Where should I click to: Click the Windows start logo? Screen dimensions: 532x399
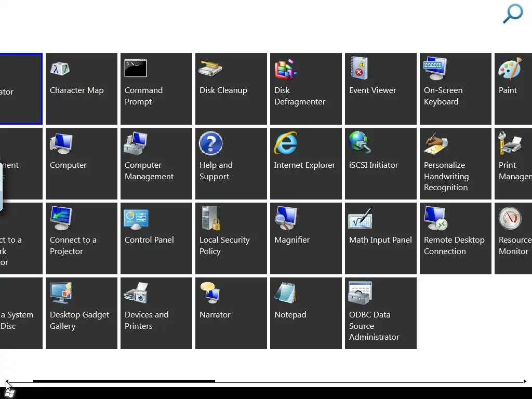click(10, 393)
